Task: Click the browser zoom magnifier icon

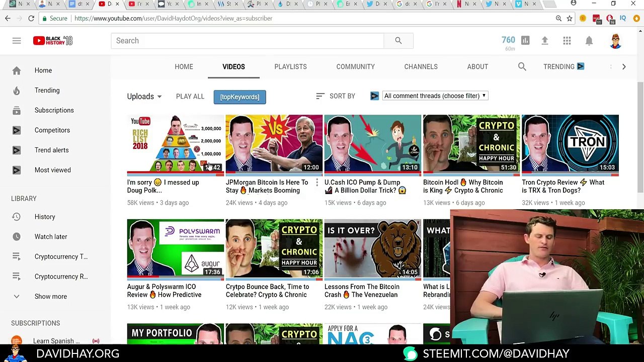Action: pos(558,19)
